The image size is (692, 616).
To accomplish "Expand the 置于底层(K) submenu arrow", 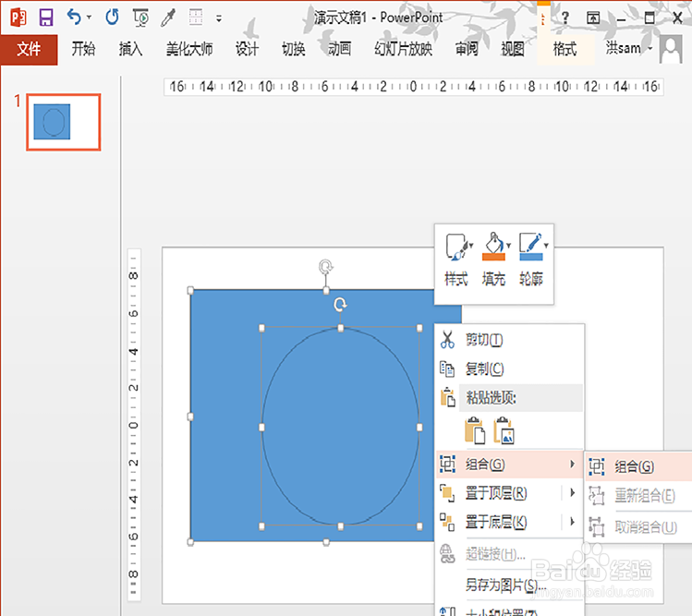I will pos(573,522).
